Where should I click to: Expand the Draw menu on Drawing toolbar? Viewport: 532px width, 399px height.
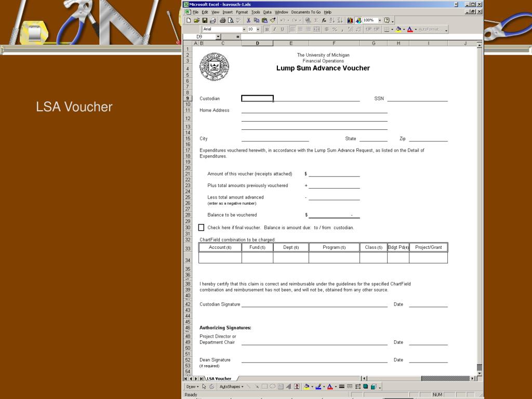point(192,387)
